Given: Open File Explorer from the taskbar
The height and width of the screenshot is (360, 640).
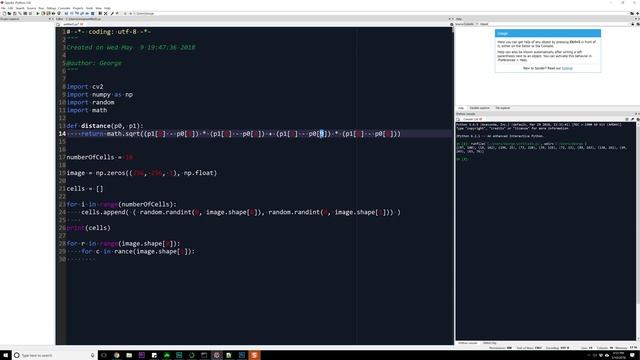Looking at the screenshot, I should [x=129, y=356].
